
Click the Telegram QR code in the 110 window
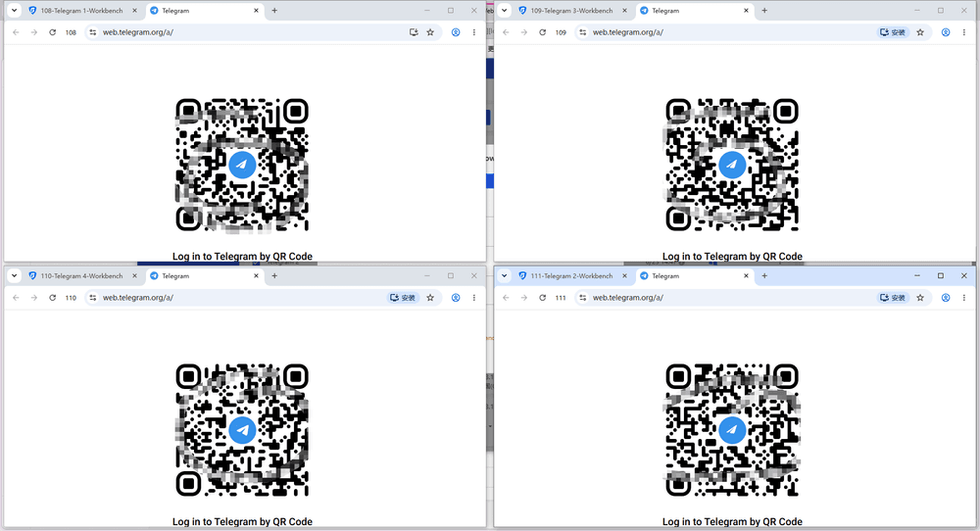[x=242, y=430]
